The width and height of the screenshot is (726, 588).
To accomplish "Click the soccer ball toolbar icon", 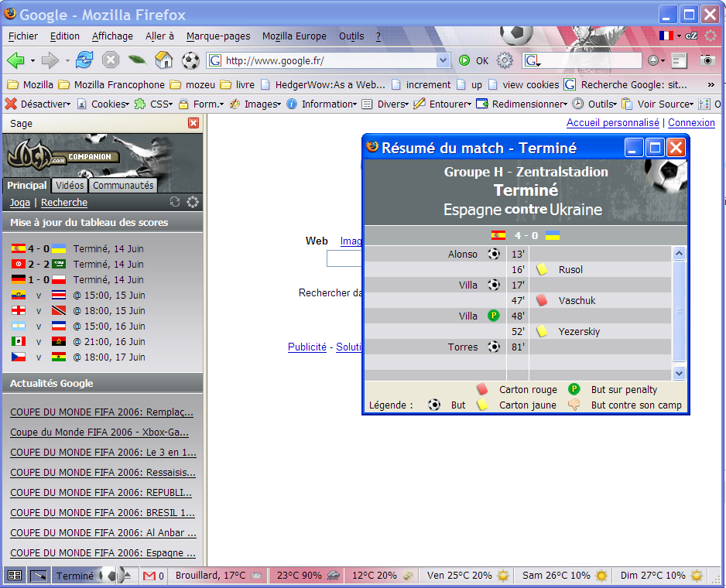I will [x=190, y=60].
